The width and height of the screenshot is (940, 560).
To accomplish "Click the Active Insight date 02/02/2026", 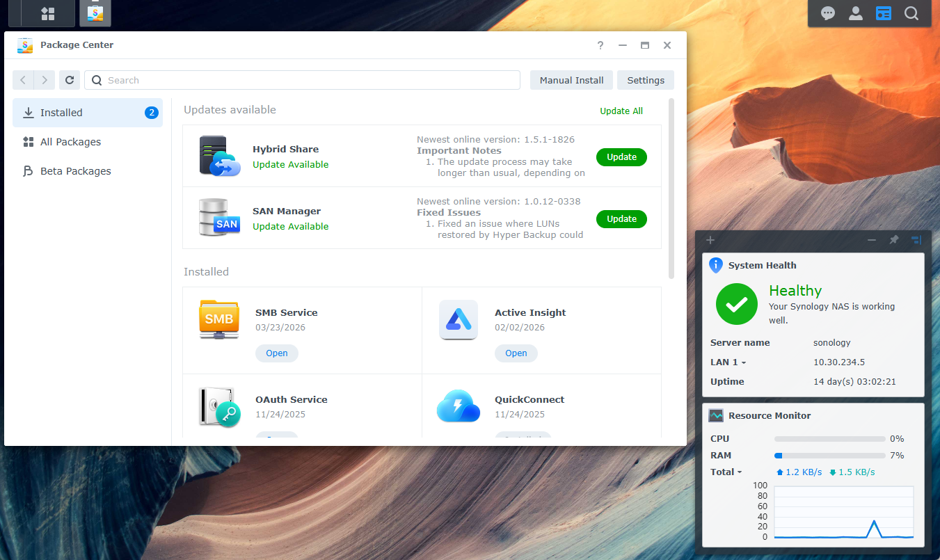I will pyautogui.click(x=520, y=328).
